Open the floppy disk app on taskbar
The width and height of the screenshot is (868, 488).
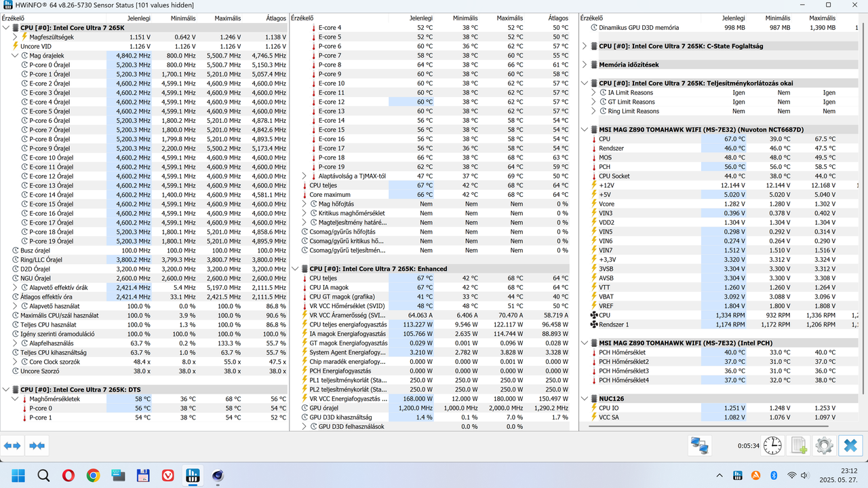click(143, 475)
